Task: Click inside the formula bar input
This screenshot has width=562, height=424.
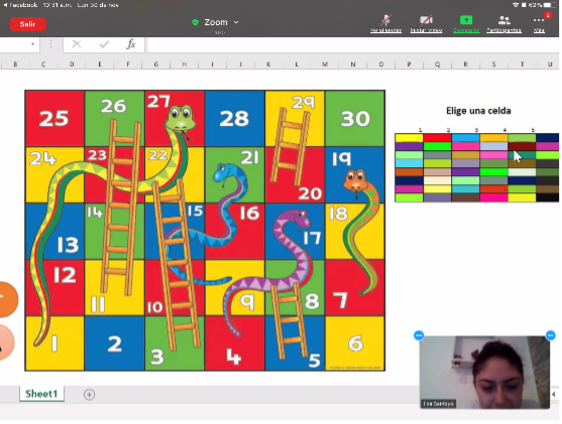Action: click(x=353, y=44)
